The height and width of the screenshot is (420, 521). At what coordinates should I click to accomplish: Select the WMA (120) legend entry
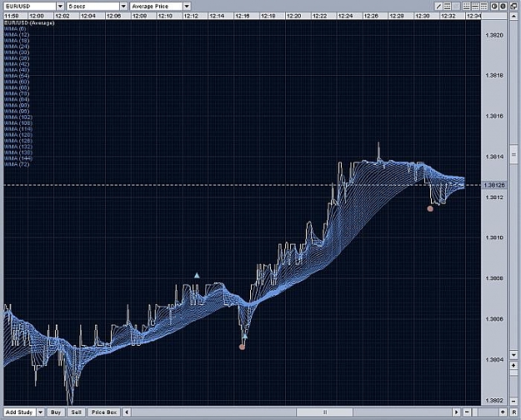coord(18,135)
